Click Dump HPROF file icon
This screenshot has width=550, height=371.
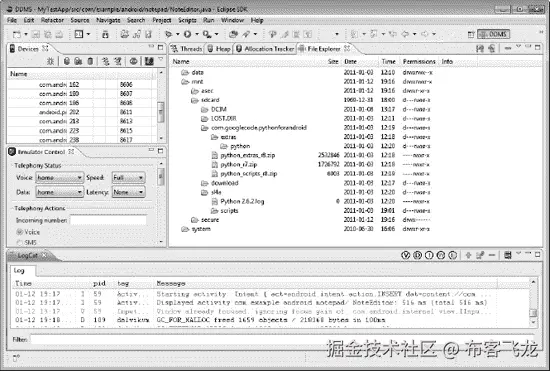(78, 61)
